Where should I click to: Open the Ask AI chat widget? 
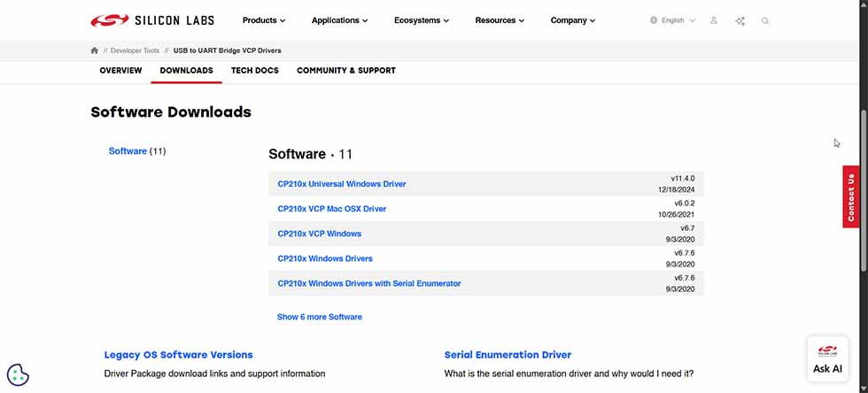pos(827,358)
